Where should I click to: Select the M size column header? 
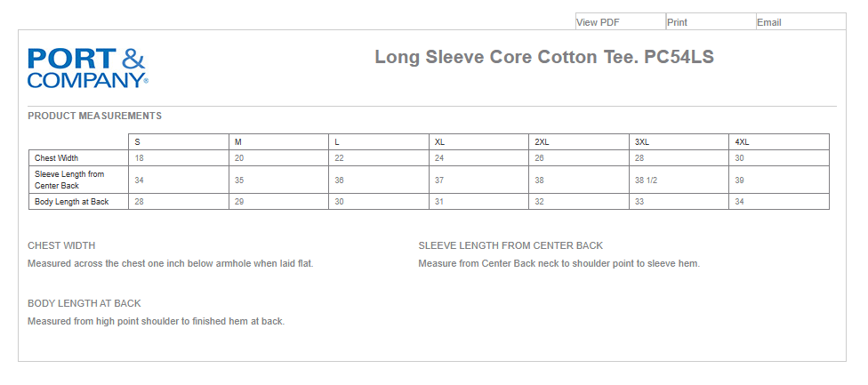click(x=237, y=142)
